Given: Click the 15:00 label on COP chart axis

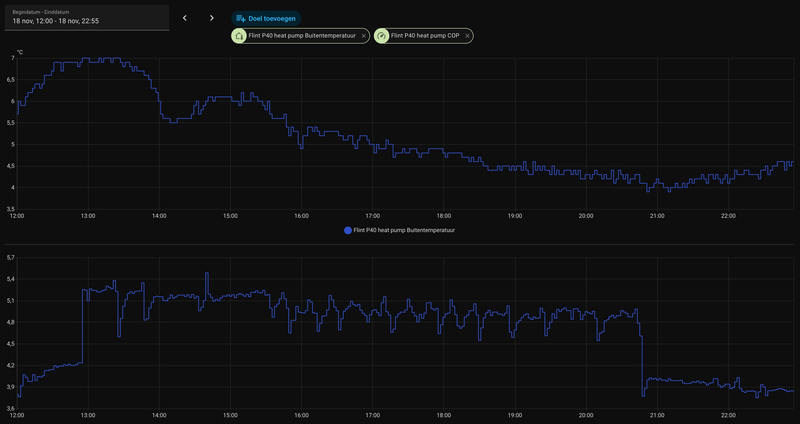Looking at the screenshot, I should (230, 414).
